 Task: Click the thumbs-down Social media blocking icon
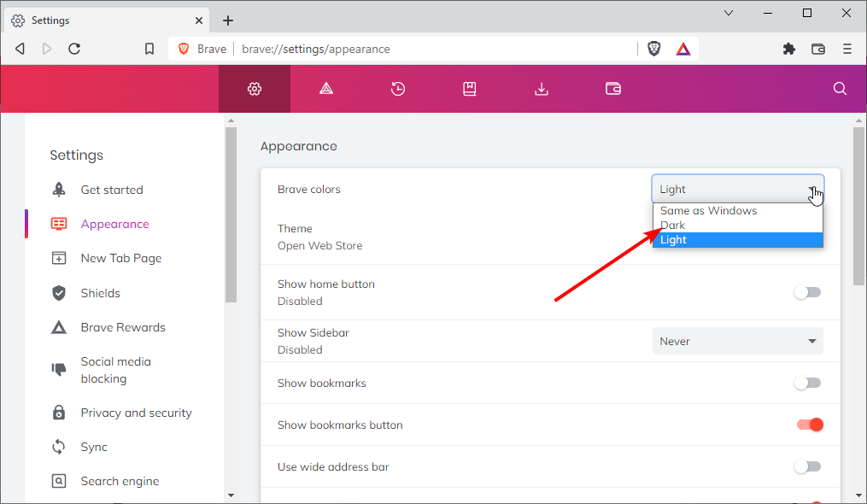[x=59, y=368]
